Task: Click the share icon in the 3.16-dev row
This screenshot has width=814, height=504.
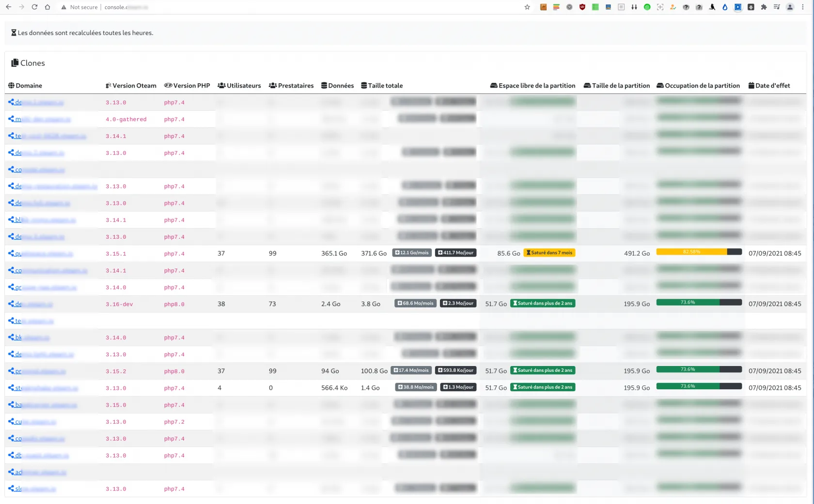Action: click(x=11, y=304)
